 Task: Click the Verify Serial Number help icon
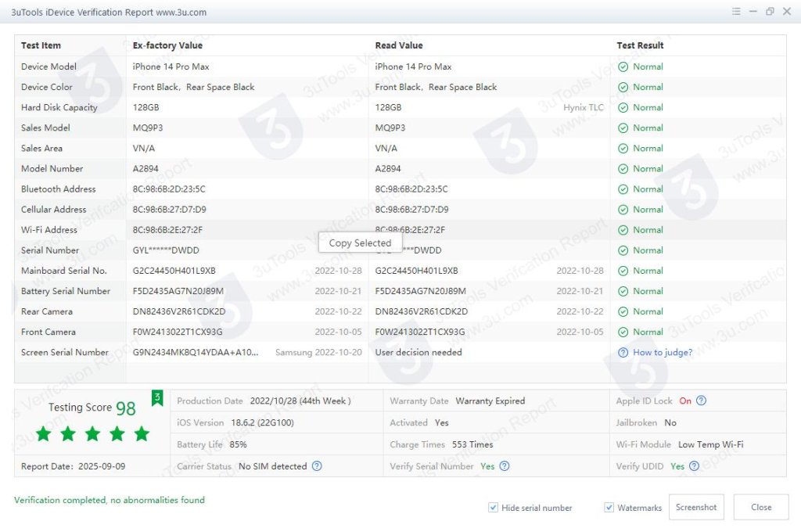pos(505,466)
